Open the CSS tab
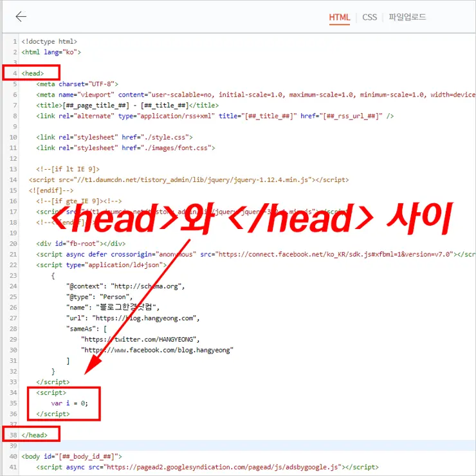 (x=369, y=17)
